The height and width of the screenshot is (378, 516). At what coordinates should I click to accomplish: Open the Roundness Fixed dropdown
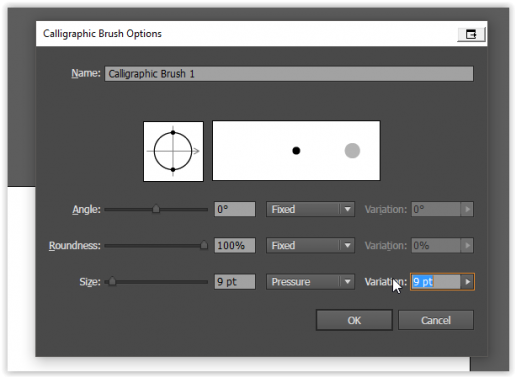coord(310,246)
